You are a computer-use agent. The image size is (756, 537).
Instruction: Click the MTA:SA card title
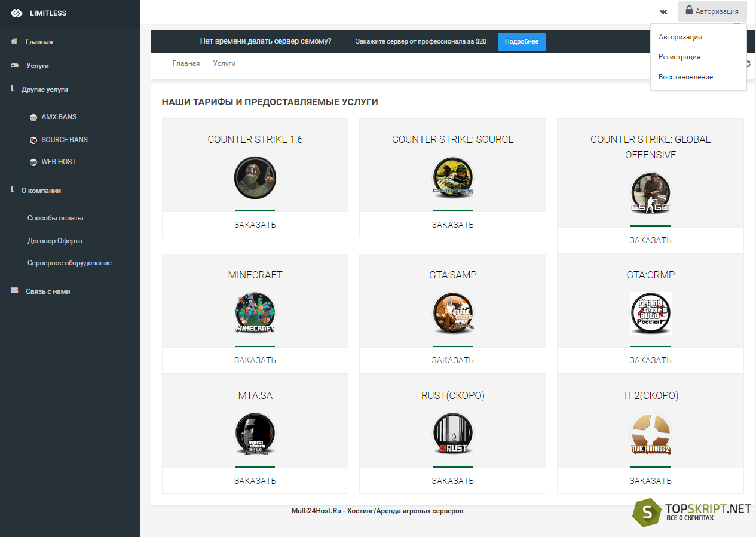pyautogui.click(x=255, y=395)
